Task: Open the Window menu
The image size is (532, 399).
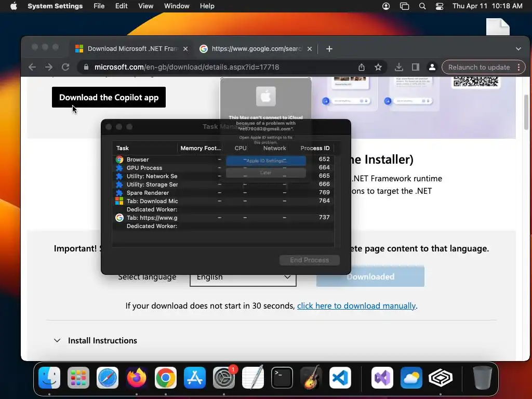Action: point(177,6)
